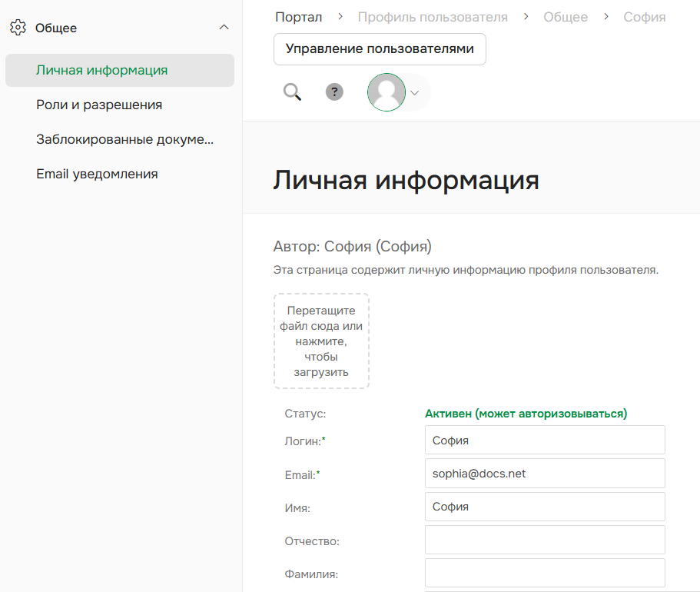
Task: Select "София" in the breadcrumb
Action: tap(644, 16)
